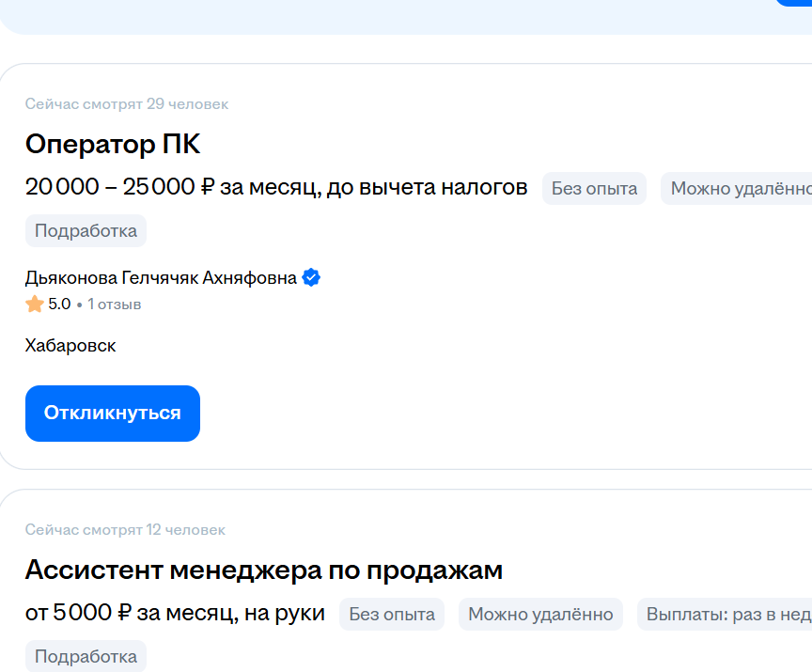Open the Ассистент менеджера по продажам vacancy
The height and width of the screenshot is (672, 812).
263,570
